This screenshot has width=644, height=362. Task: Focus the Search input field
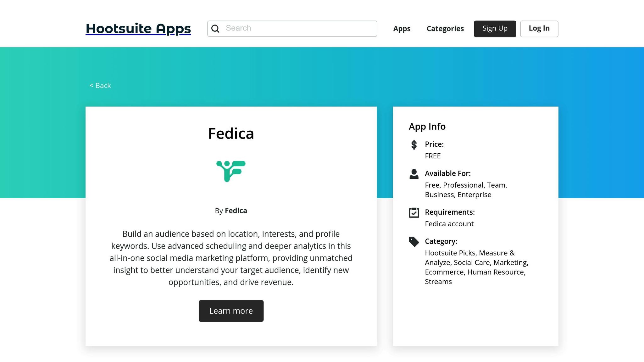click(299, 29)
